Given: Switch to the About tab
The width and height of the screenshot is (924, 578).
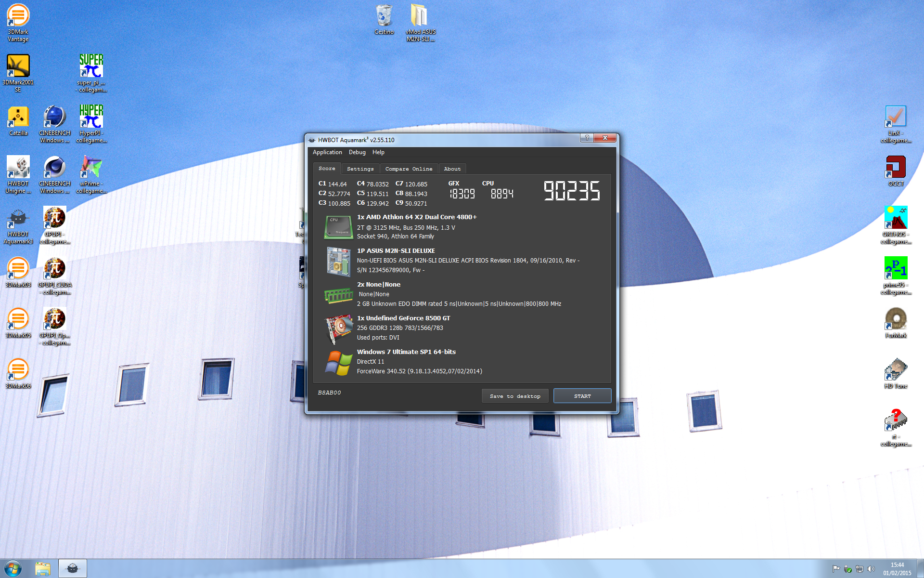Looking at the screenshot, I should pos(452,169).
